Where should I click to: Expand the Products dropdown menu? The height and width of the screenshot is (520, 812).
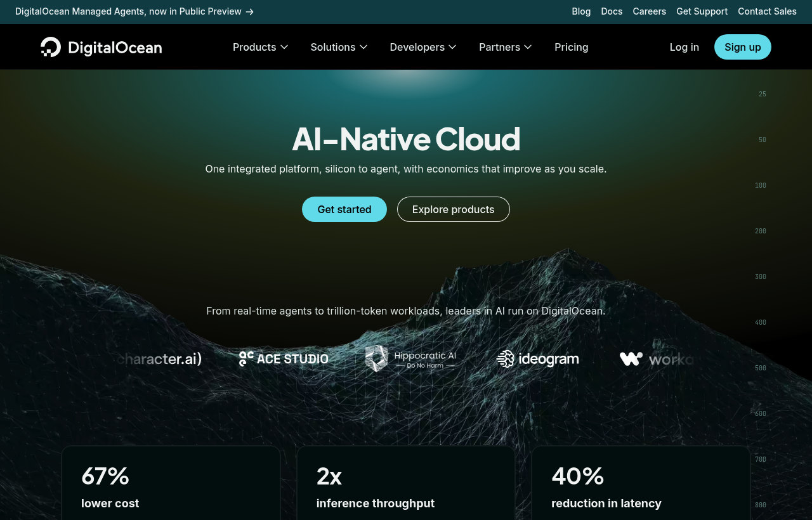click(x=261, y=47)
